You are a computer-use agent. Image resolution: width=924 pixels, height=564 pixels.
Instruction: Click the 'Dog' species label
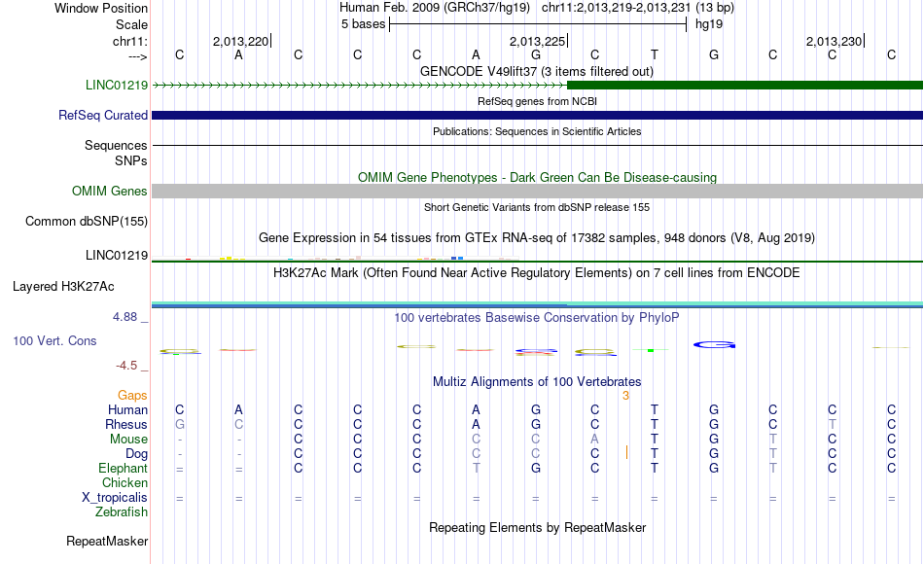pyautogui.click(x=136, y=454)
